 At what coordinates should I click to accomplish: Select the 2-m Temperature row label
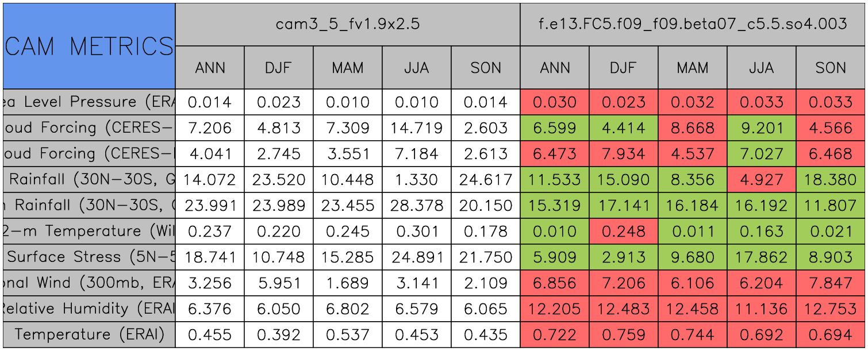(89, 231)
